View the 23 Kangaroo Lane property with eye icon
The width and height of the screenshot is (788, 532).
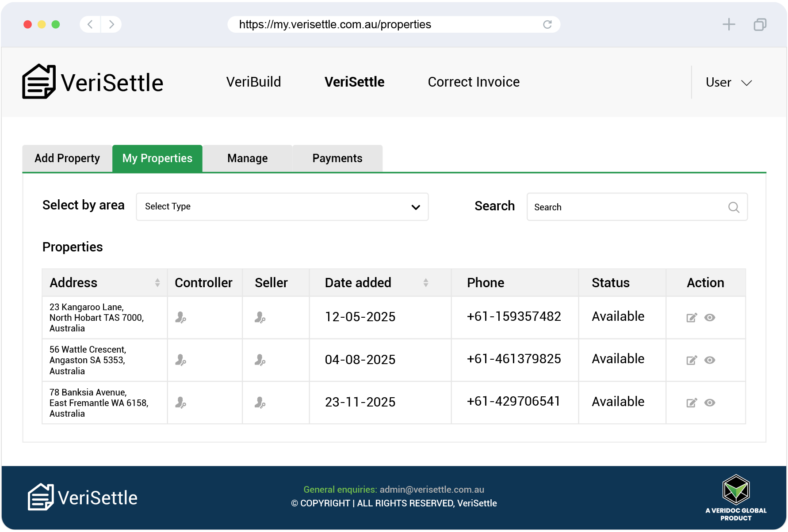tap(710, 318)
